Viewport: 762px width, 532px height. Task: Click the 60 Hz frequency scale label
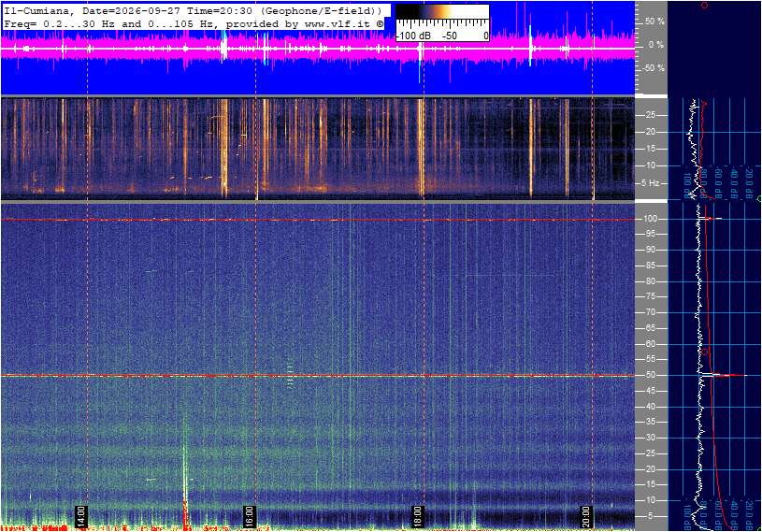click(650, 344)
